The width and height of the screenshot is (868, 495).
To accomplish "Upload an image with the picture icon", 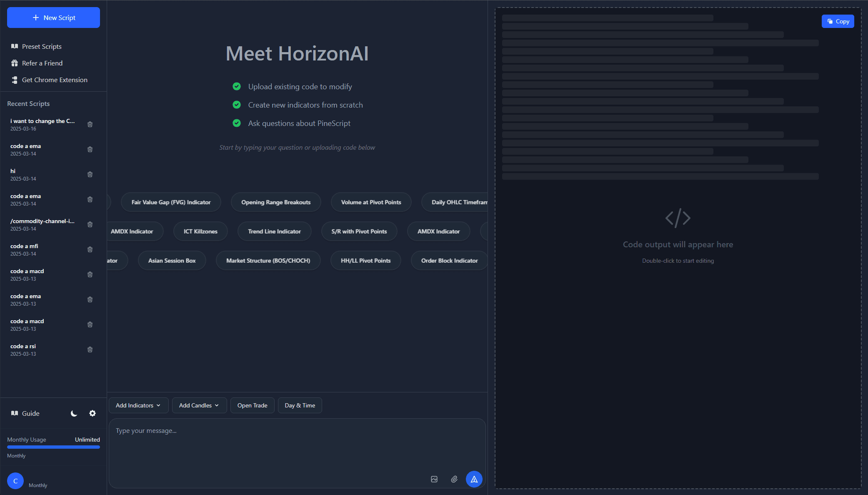I will 434,479.
